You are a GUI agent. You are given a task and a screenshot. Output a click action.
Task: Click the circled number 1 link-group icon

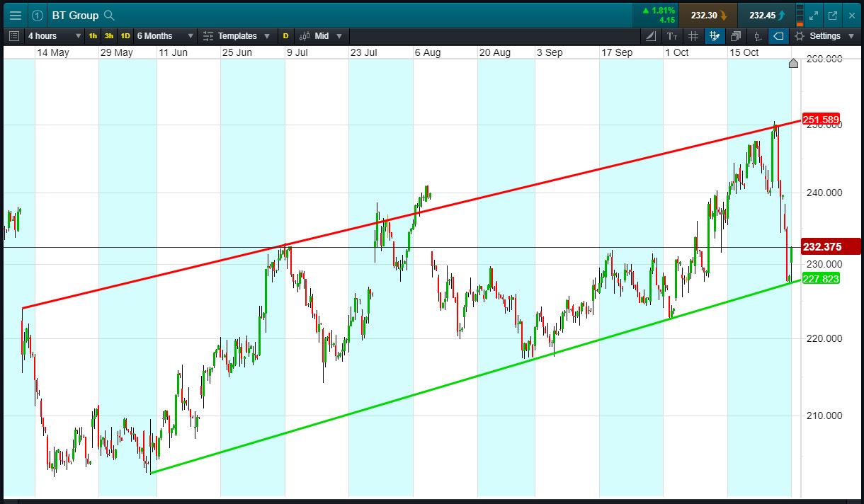point(38,15)
